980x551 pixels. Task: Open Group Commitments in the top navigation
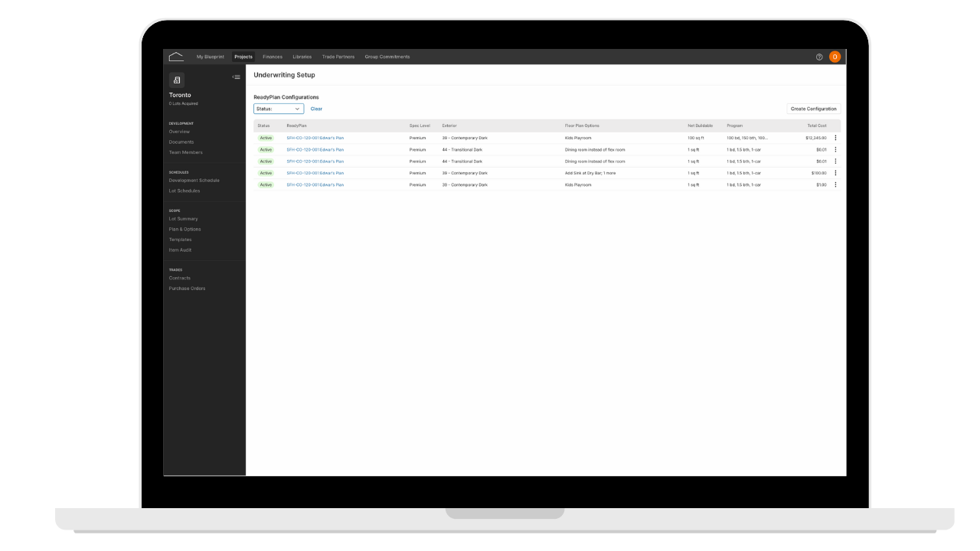387,57
